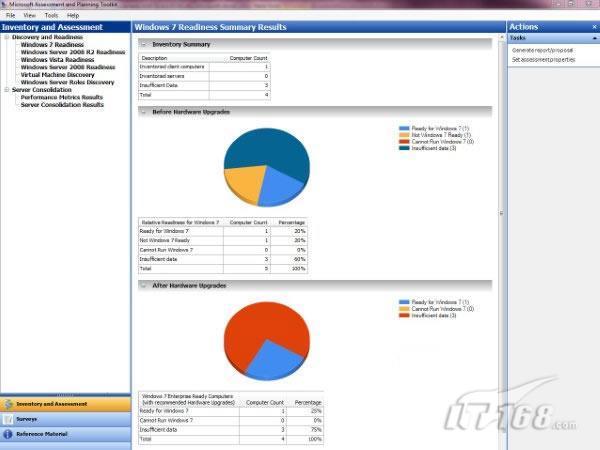Viewport: 600px width, 450px height.
Task: Open the Tools menu
Action: point(51,15)
